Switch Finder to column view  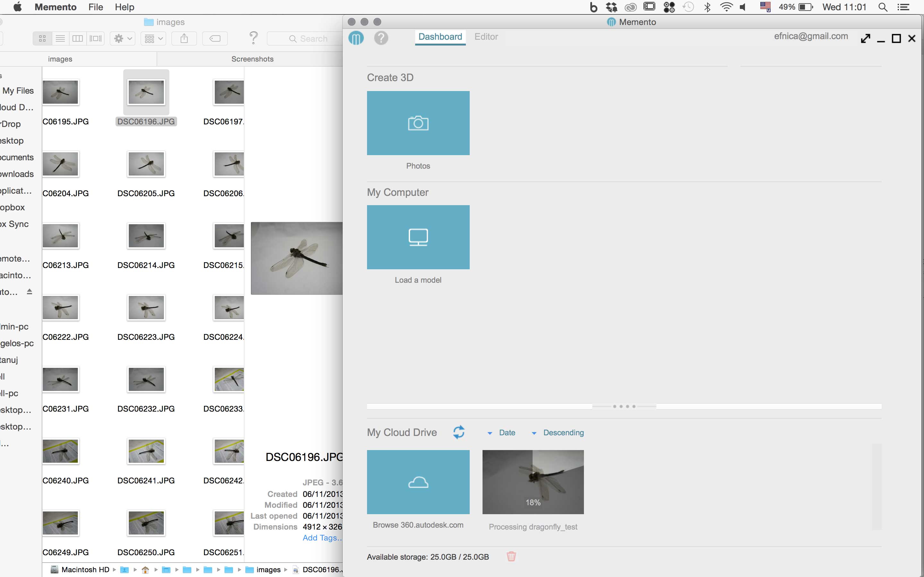pos(78,38)
